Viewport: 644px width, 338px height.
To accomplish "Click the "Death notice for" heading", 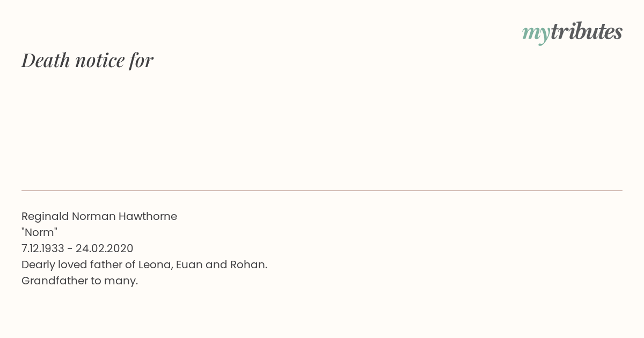I will point(87,61).
